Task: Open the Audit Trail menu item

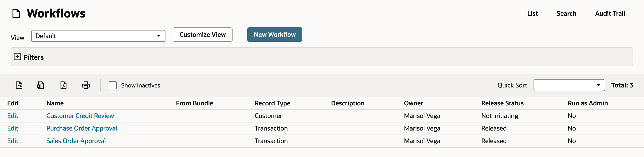Action: 610,13
